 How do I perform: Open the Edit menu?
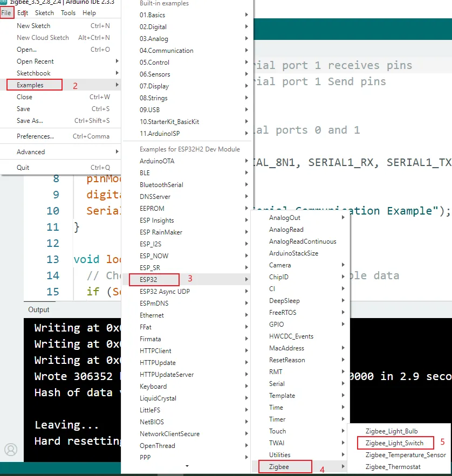click(x=23, y=13)
